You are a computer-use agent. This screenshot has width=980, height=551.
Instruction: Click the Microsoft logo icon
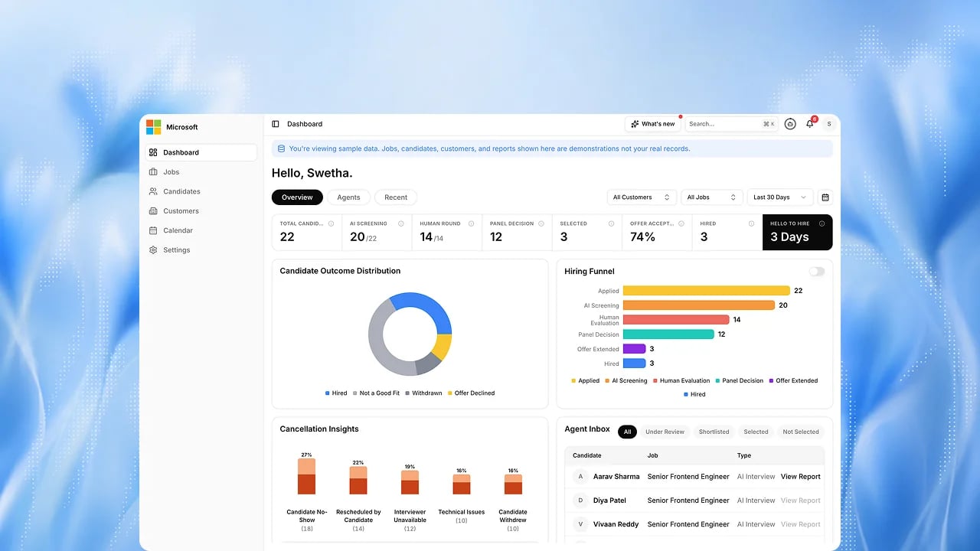153,127
